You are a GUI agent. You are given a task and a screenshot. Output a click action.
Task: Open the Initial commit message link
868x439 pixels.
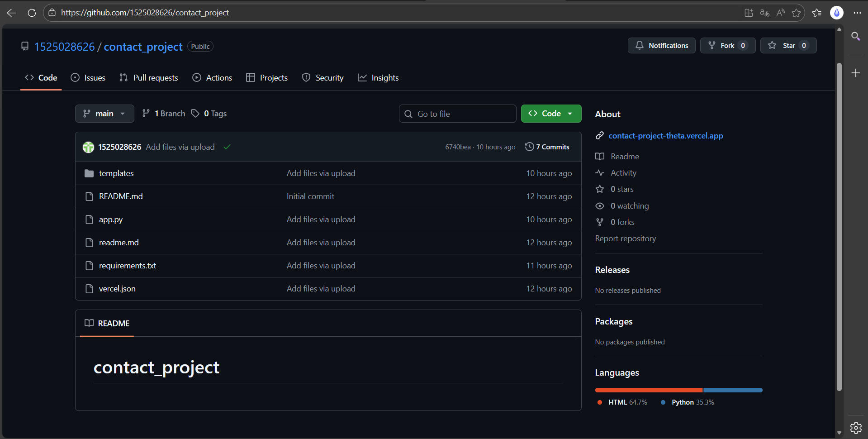(x=310, y=196)
